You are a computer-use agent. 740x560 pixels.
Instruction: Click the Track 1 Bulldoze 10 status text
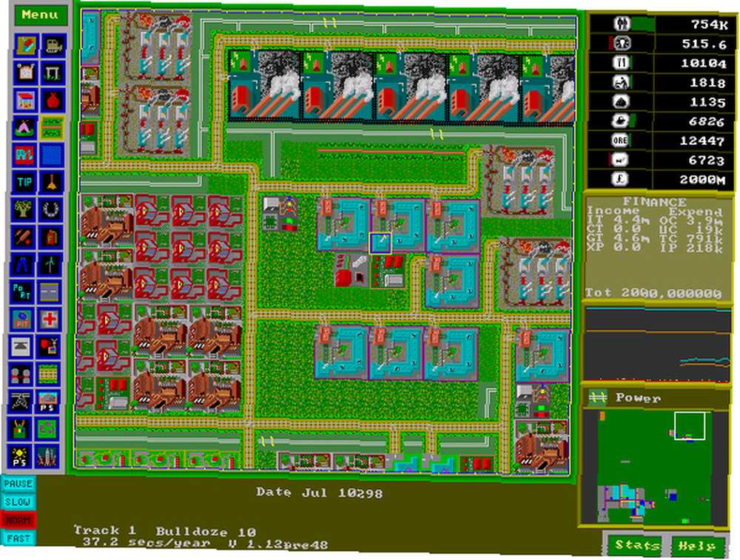point(165,531)
